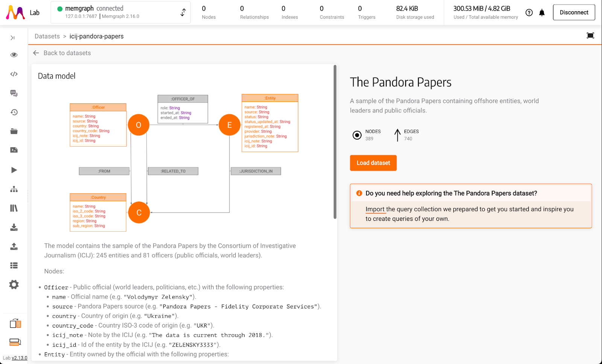Click the orange O node circle

138,125
